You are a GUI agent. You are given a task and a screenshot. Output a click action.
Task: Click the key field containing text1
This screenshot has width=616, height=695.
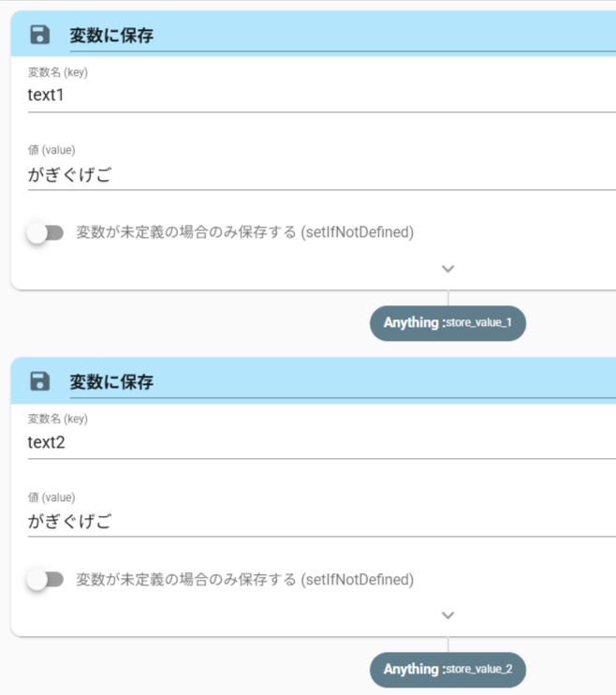coord(318,96)
